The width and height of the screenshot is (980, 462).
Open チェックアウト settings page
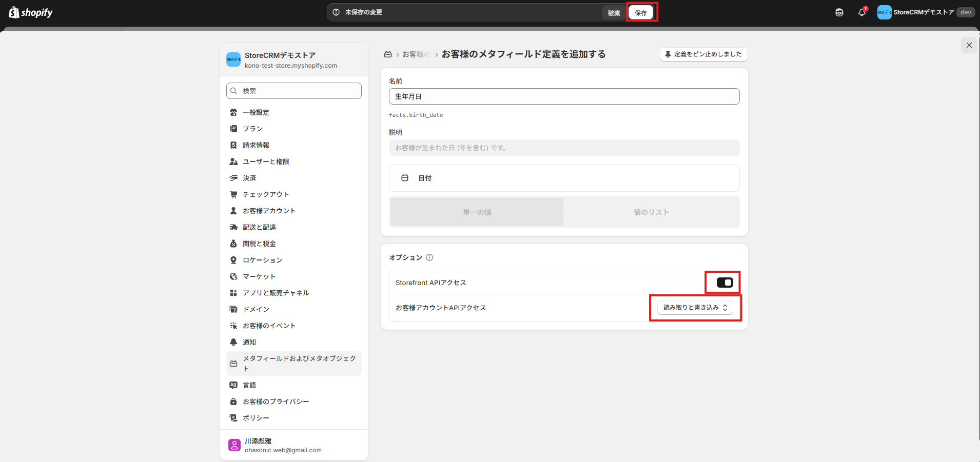coord(266,194)
